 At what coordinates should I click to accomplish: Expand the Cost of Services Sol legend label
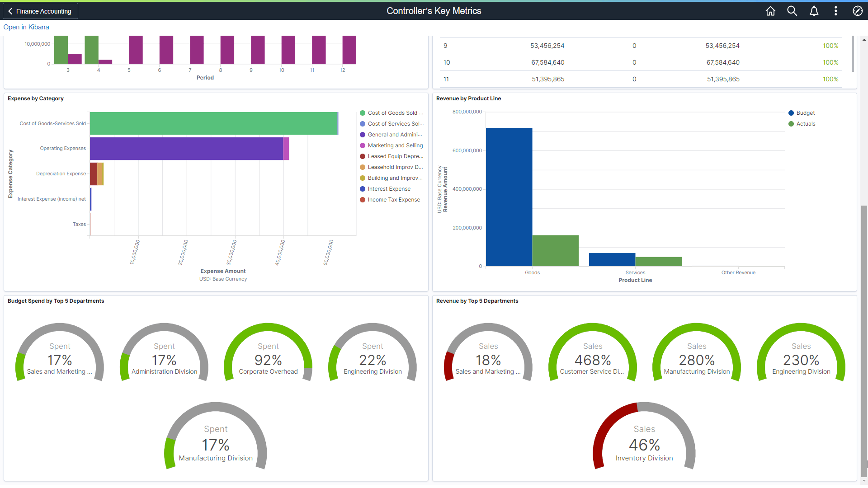tap(396, 123)
